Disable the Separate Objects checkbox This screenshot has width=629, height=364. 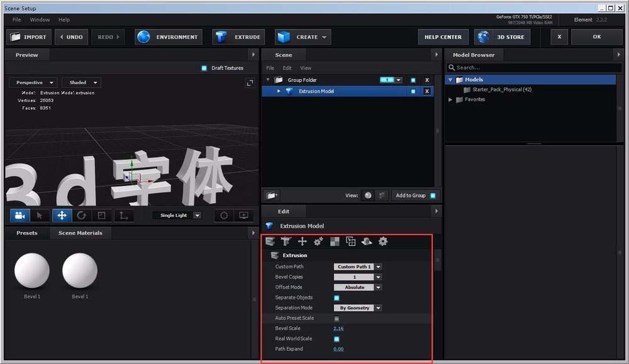click(337, 297)
